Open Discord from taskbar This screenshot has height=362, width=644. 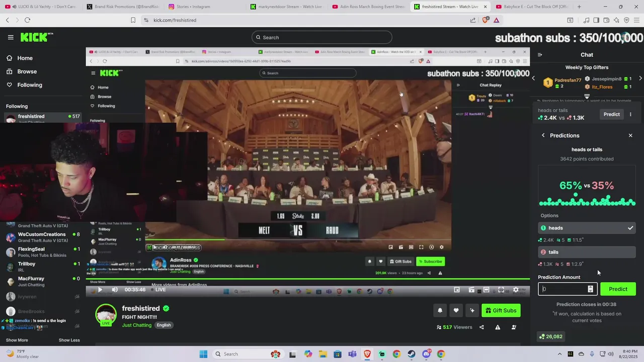click(426, 354)
